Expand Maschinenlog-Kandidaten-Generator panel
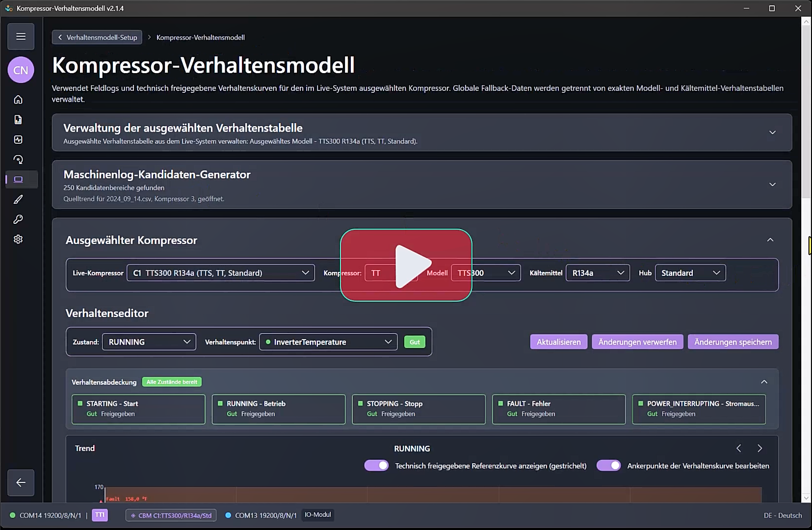 (772, 185)
